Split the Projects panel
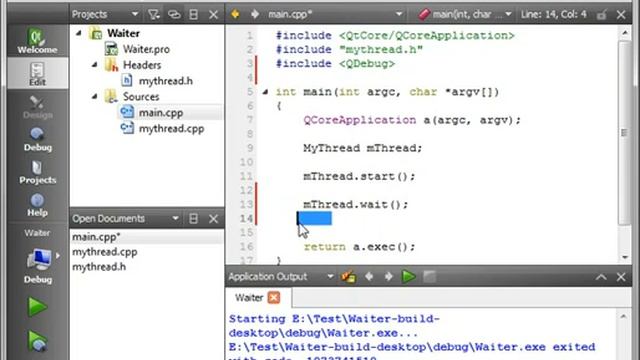 pos(193,14)
